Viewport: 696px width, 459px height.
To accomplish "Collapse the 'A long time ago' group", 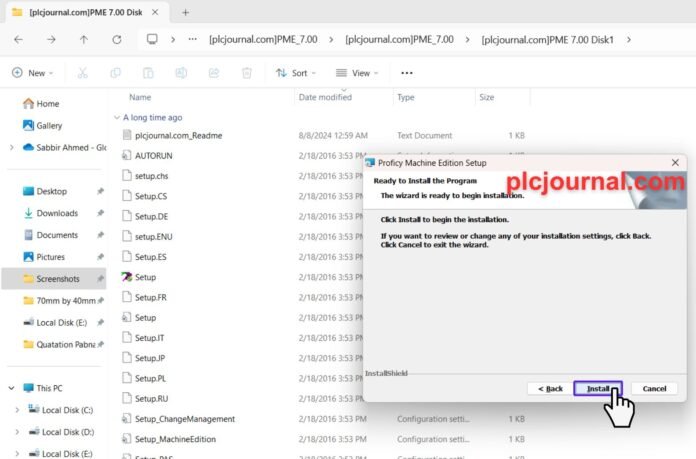I will (116, 117).
